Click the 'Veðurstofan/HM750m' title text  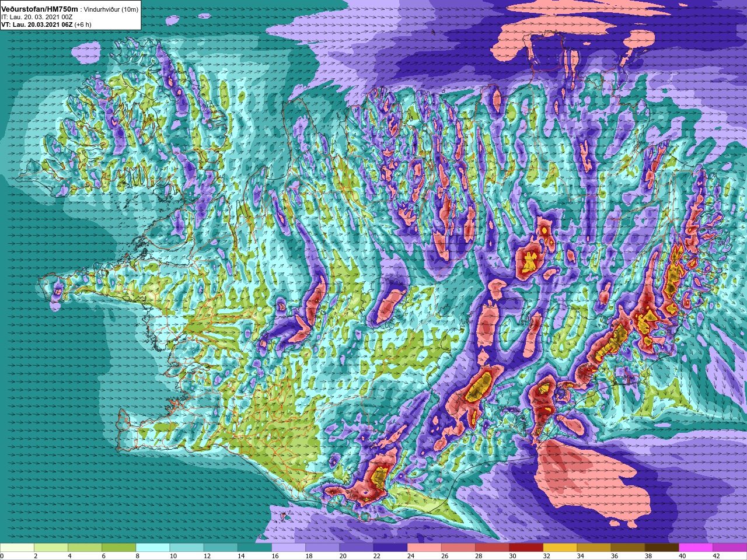[40, 9]
